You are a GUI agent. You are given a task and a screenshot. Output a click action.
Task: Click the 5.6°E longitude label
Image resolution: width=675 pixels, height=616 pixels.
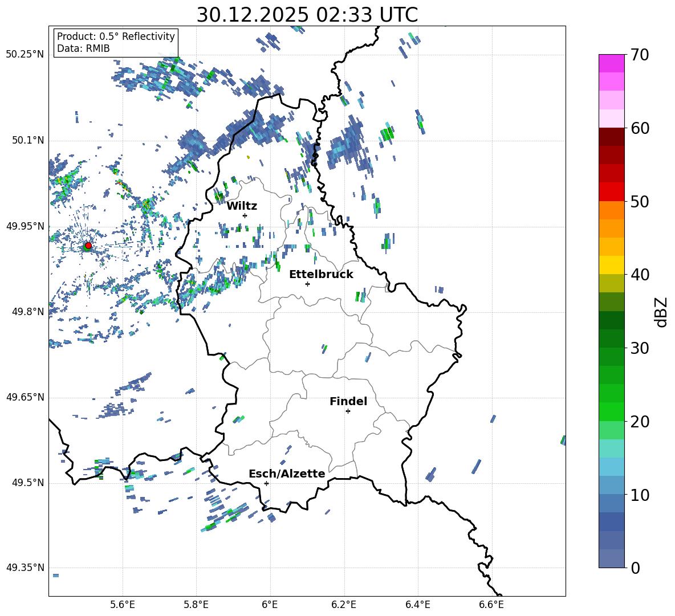pos(123,605)
